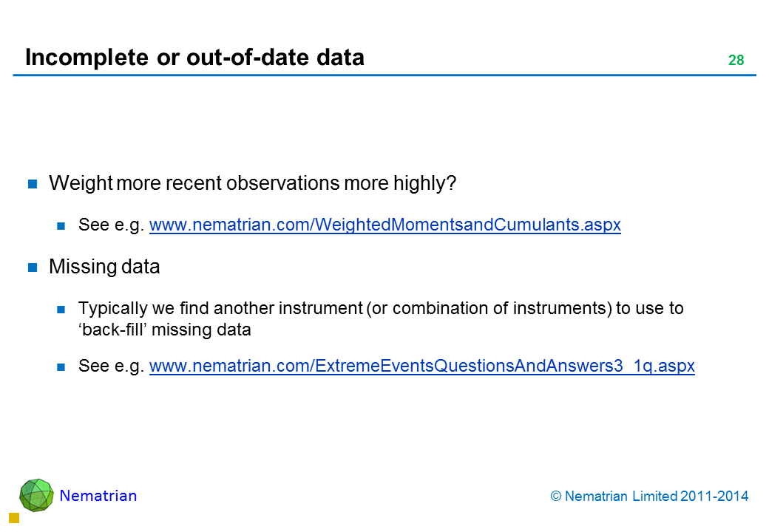
Task: Click "See e.g." before the ExtremeEvents link
Action: (x=111, y=366)
